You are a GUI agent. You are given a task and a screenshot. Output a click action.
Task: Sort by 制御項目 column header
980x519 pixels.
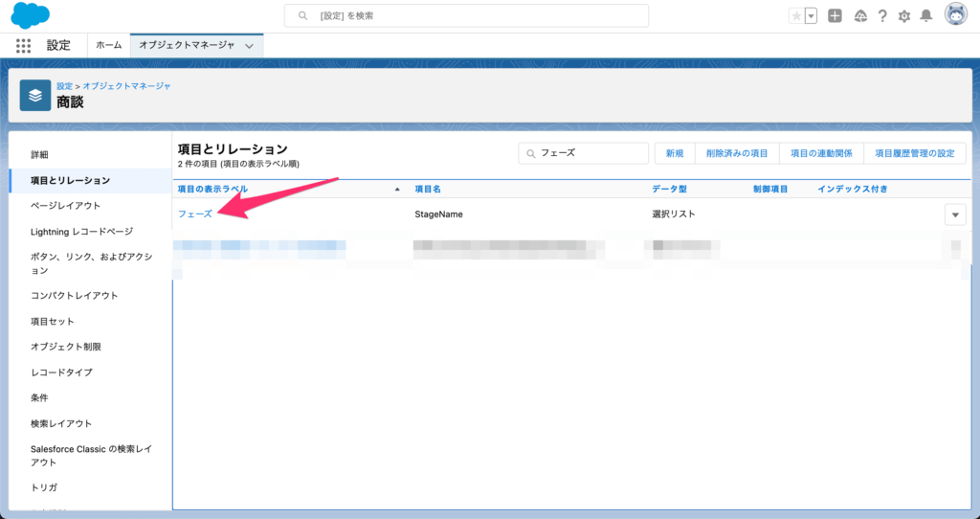pos(770,189)
